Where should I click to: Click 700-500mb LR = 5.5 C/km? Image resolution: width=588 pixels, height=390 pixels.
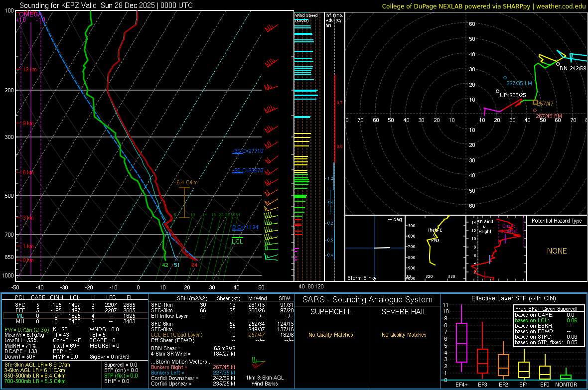[35, 381]
